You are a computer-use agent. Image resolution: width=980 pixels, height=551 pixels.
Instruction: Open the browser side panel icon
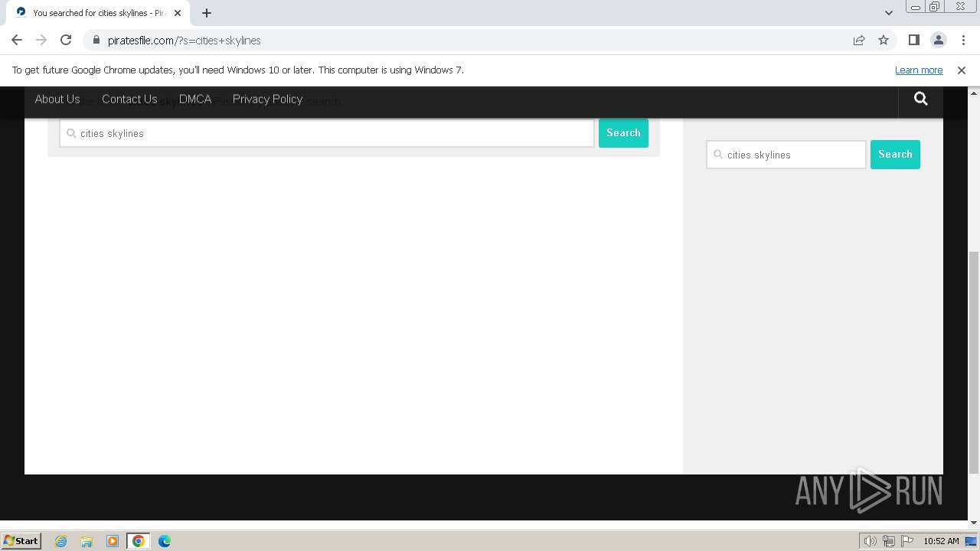tap(914, 41)
